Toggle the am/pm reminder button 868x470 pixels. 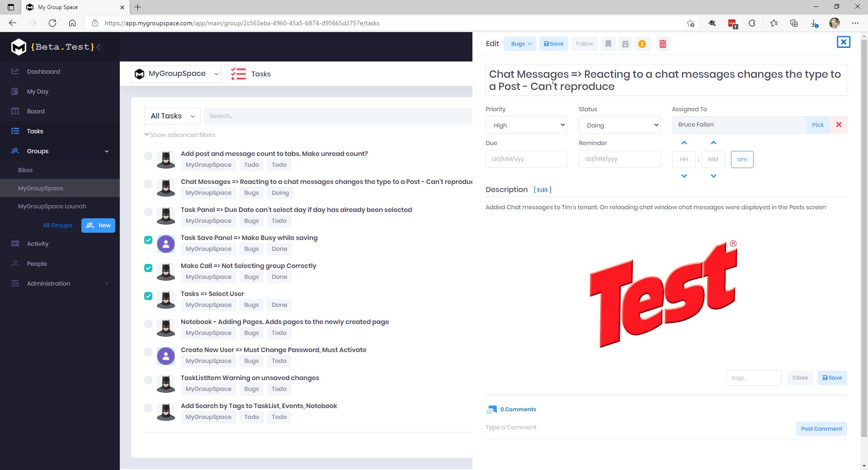coord(742,160)
